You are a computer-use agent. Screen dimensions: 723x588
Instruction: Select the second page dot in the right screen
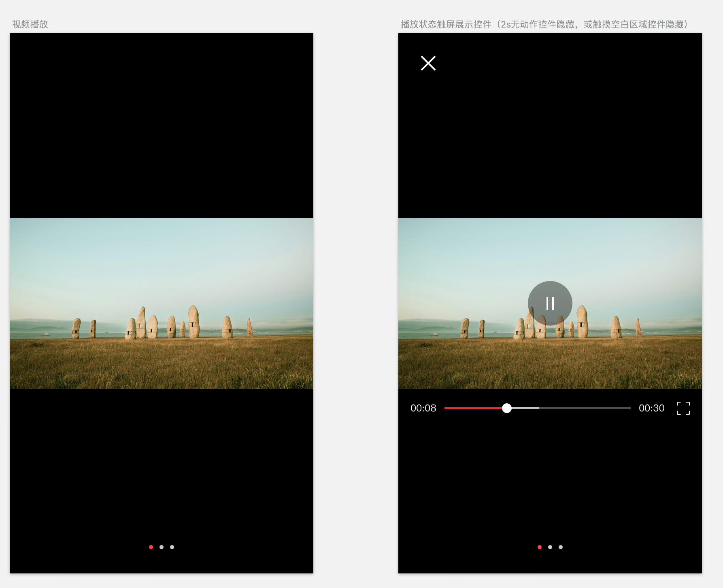(550, 547)
